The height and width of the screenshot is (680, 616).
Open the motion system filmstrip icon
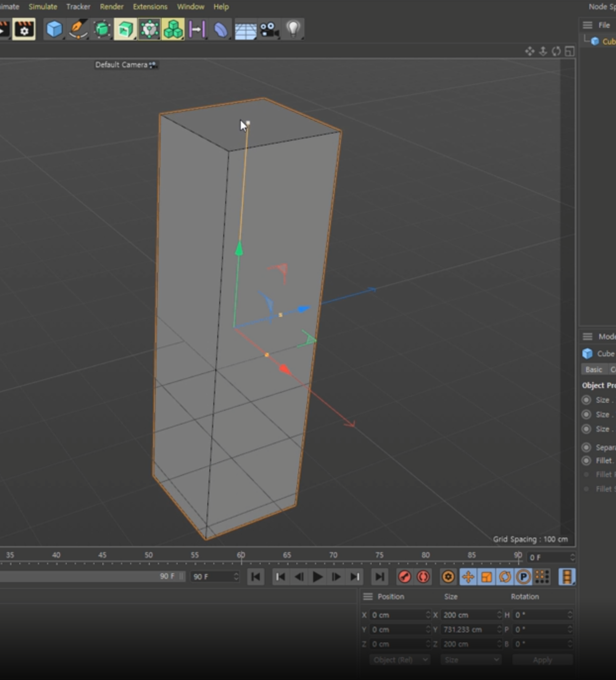[x=567, y=577]
